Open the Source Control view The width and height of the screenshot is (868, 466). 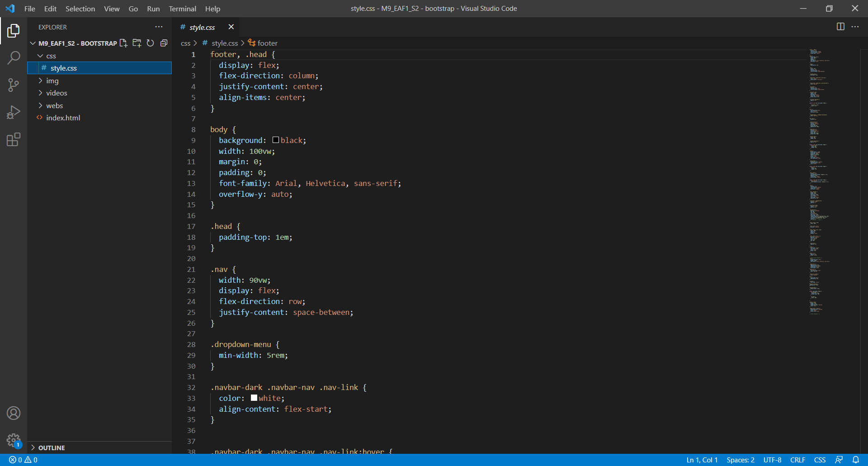coord(14,85)
